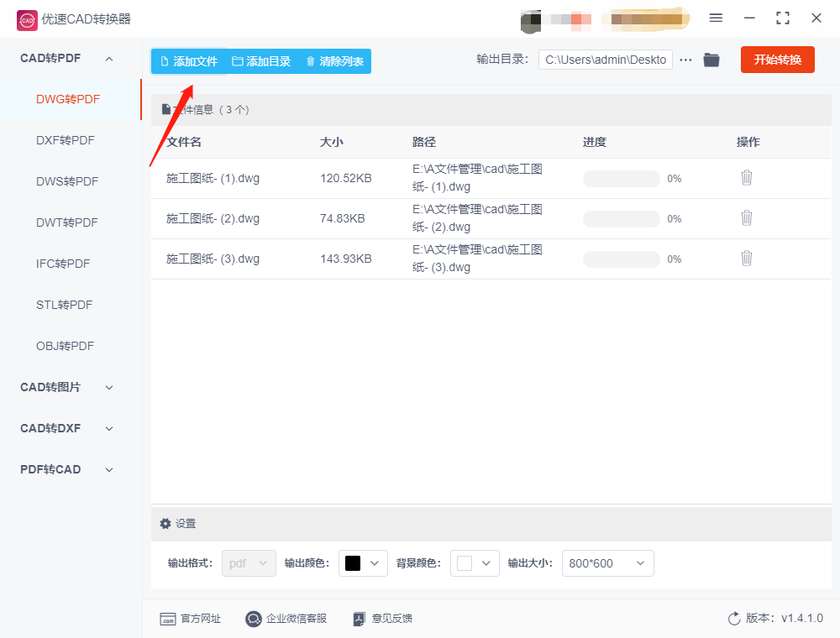Maximize the window with fullscreen icon
Viewport: 840px width, 638px height.
[783, 18]
